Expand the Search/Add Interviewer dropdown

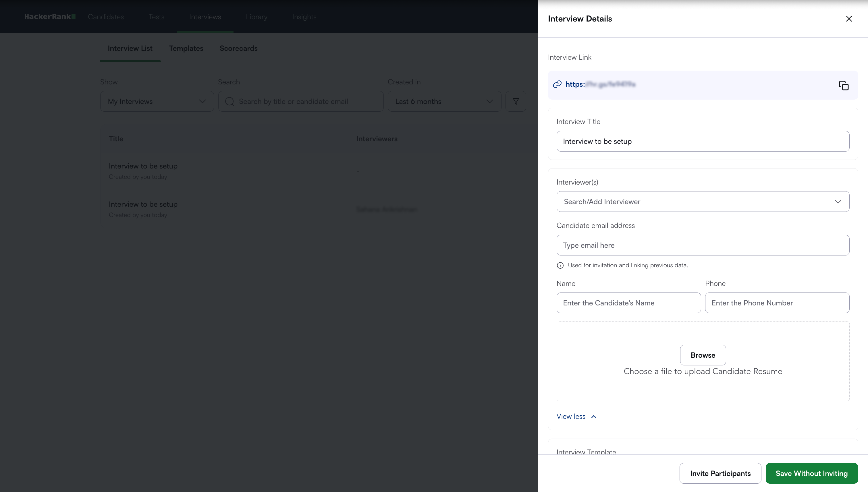703,202
